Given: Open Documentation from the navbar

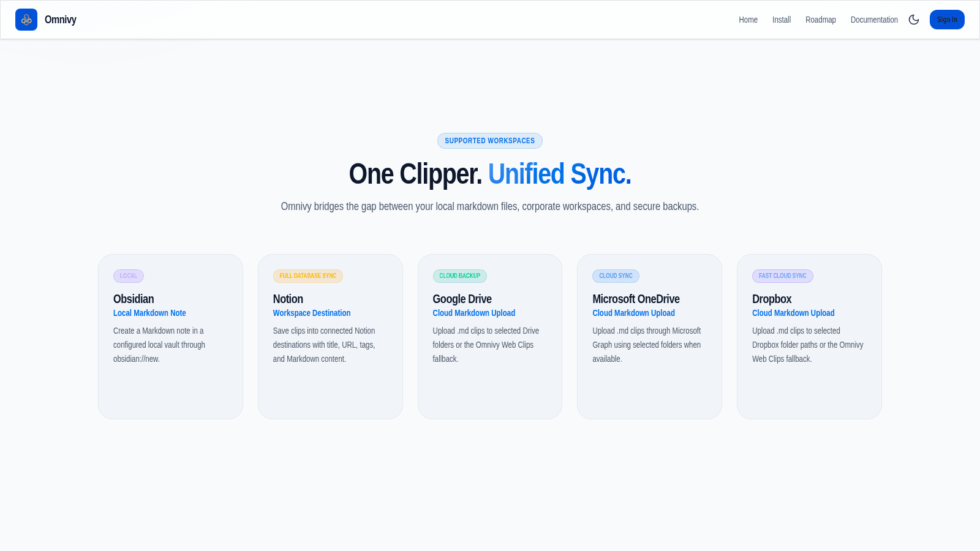Looking at the screenshot, I should pos(874,20).
